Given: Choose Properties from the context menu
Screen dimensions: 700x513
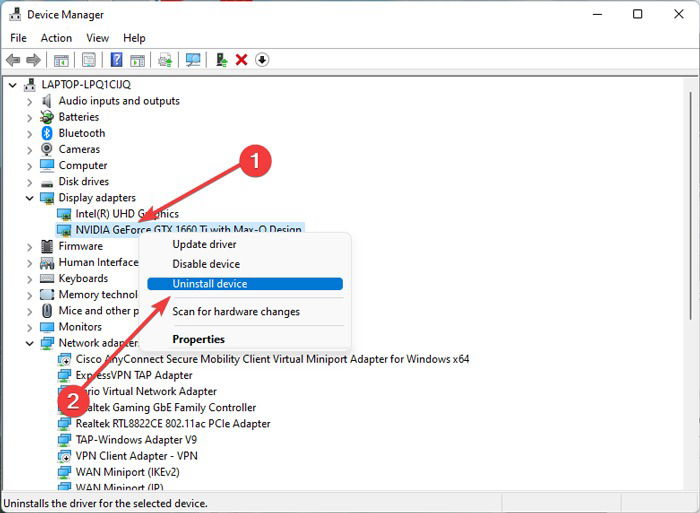Looking at the screenshot, I should click(245, 339).
